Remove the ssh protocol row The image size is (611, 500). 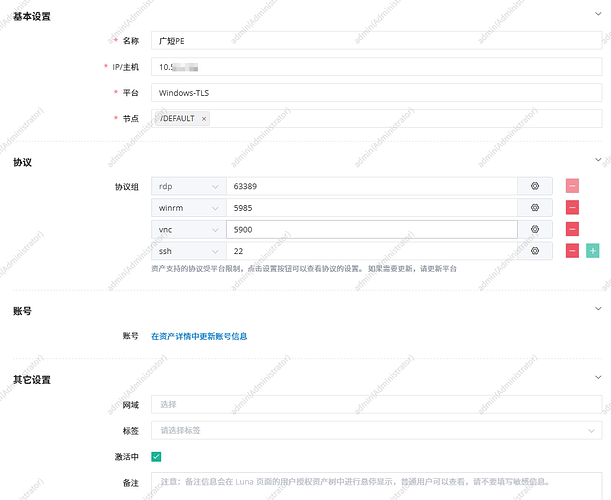(573, 251)
